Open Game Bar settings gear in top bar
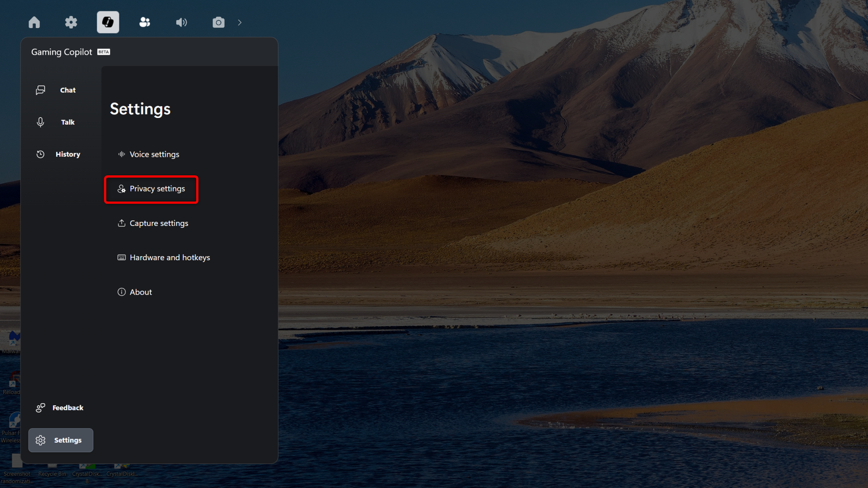 71,23
